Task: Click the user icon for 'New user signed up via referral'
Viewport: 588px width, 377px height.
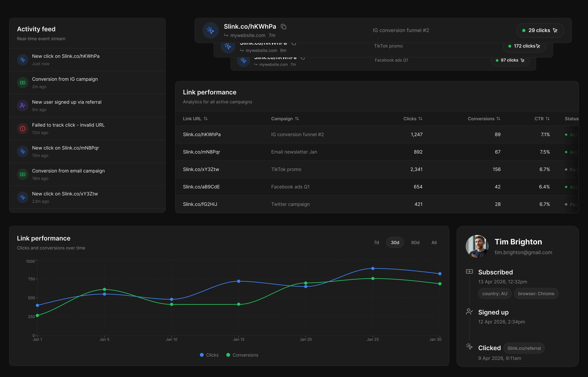Action: click(x=22, y=106)
